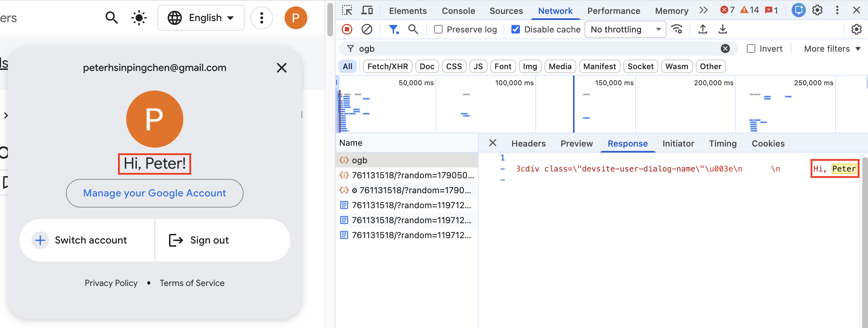The width and height of the screenshot is (868, 328).
Task: Click the orange P profile avatar in header
Action: coord(296,17)
